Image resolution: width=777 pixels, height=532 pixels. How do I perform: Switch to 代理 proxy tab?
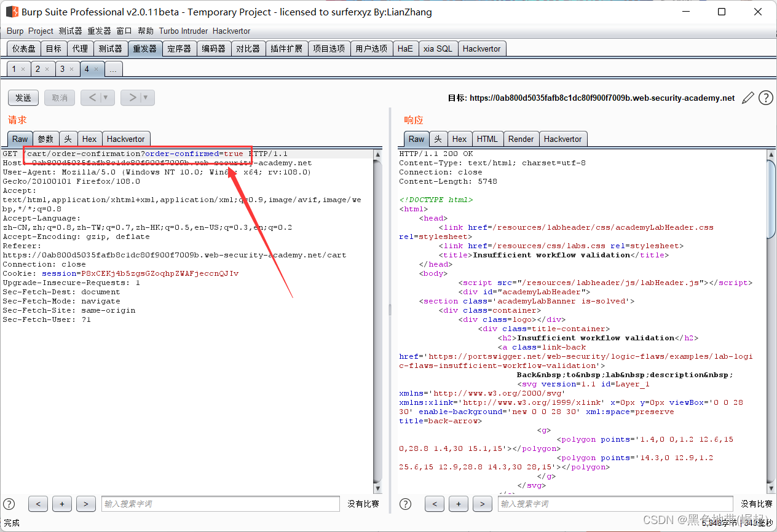tap(80, 49)
